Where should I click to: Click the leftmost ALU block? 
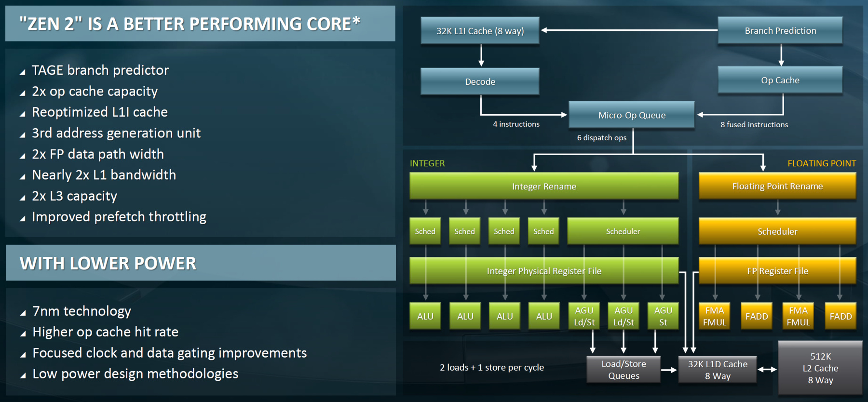click(x=425, y=316)
